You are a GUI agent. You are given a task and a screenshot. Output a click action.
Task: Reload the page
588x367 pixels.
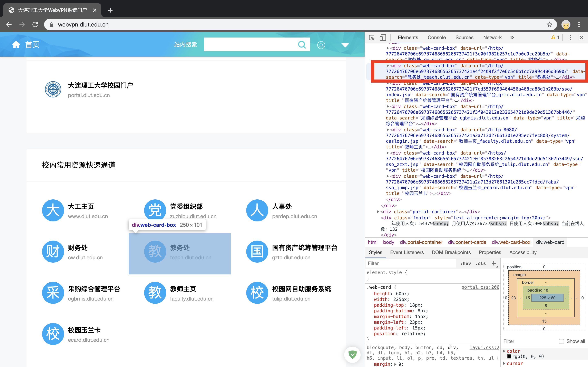pyautogui.click(x=35, y=24)
